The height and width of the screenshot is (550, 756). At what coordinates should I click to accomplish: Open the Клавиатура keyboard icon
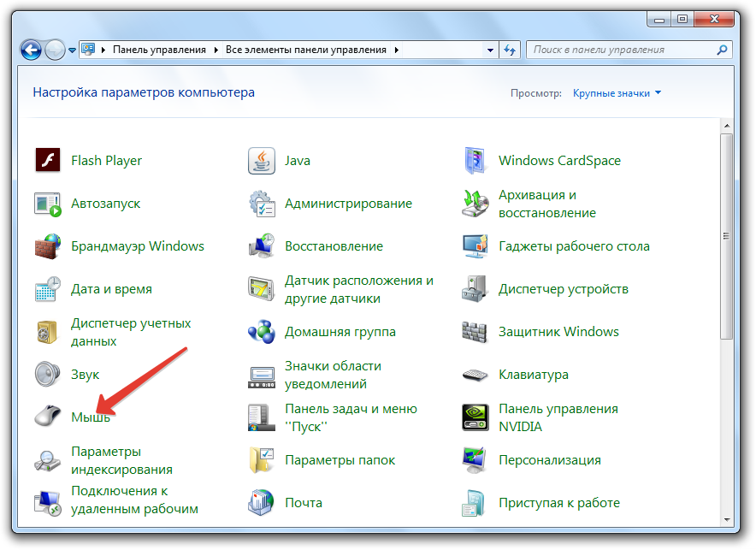click(x=475, y=375)
